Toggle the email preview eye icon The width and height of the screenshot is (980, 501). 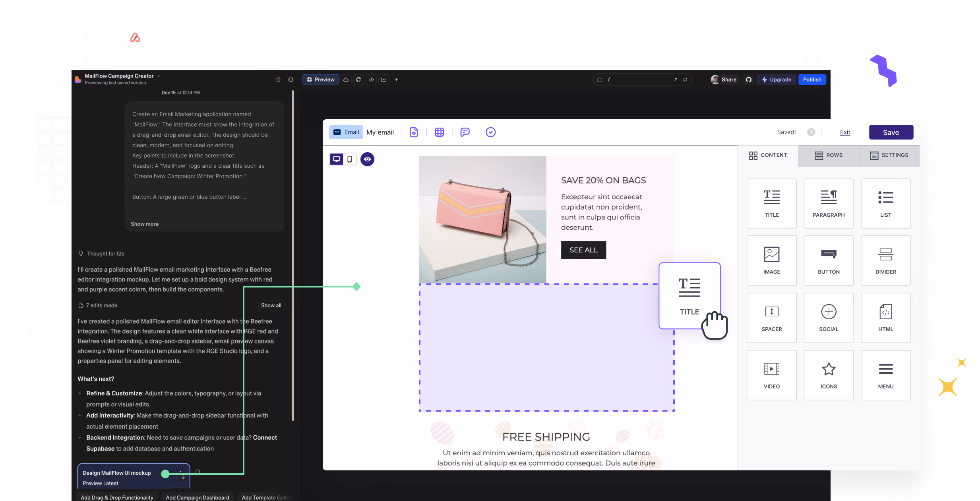[x=367, y=159]
